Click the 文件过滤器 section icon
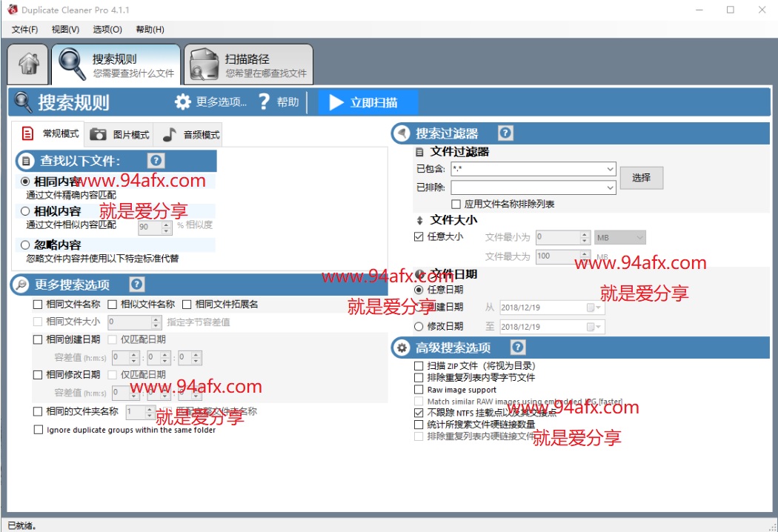This screenshot has width=778, height=532. tap(420, 152)
